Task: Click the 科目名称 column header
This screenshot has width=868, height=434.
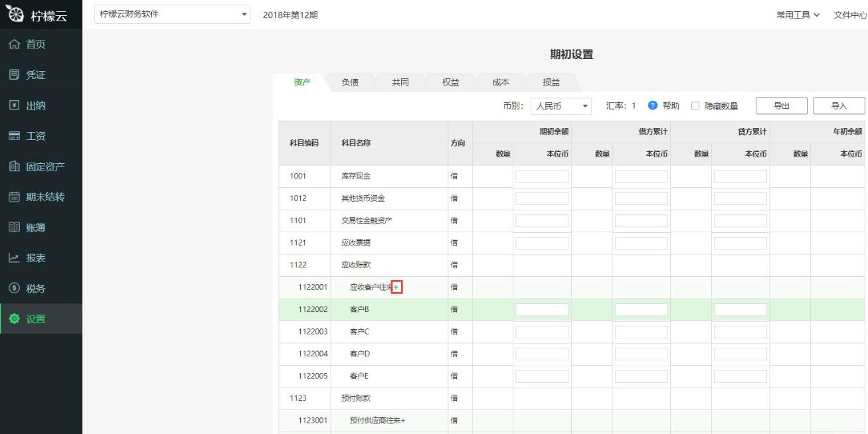Action: point(356,143)
